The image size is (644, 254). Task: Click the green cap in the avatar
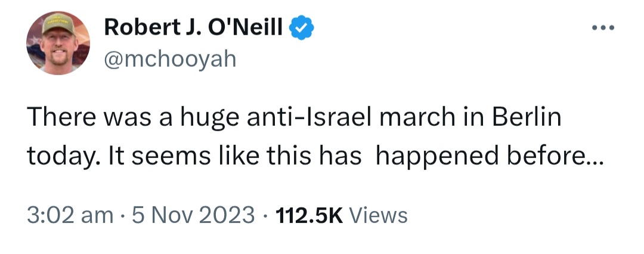click(x=58, y=24)
